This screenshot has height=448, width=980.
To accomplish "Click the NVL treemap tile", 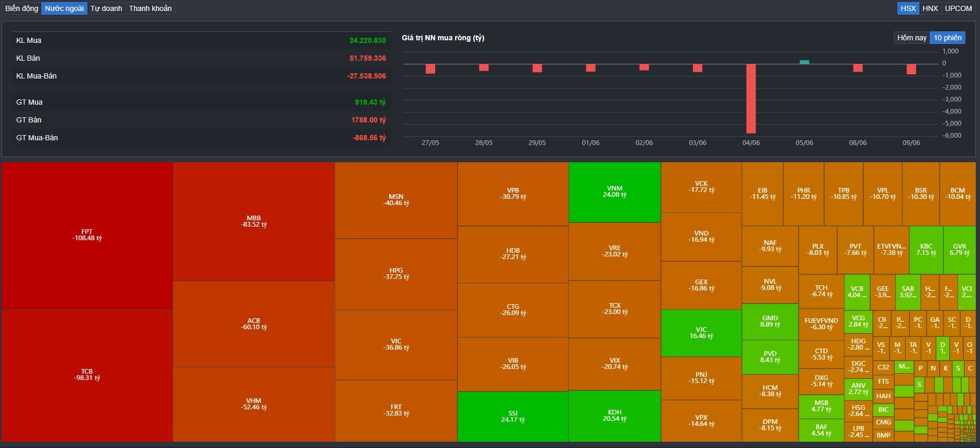I will coord(770,285).
